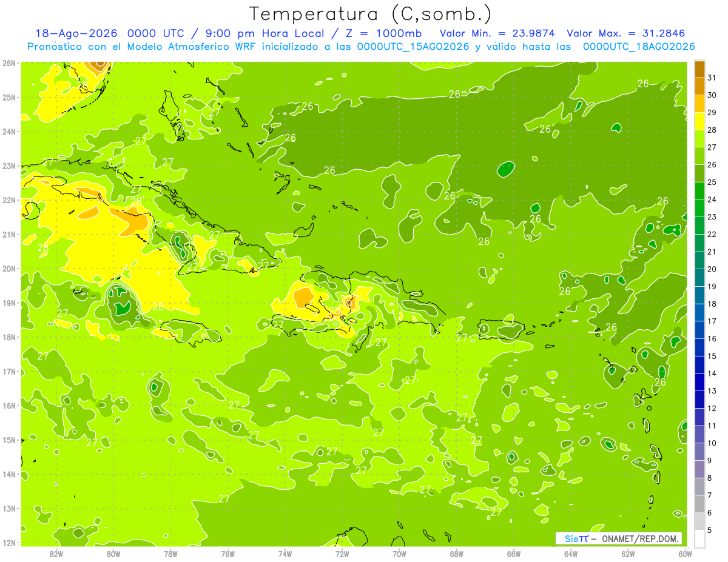Pick the yellow legend swatch between 28 and 29
Viewport: 728px width, 562px height.
tap(699, 121)
